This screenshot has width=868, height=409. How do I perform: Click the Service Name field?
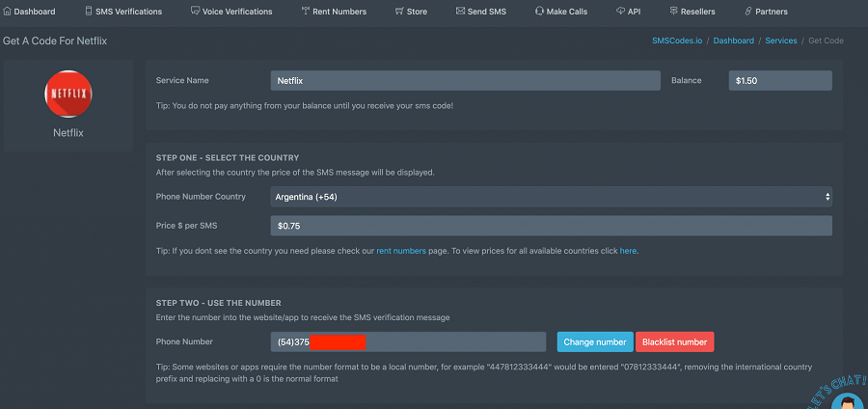(466, 80)
